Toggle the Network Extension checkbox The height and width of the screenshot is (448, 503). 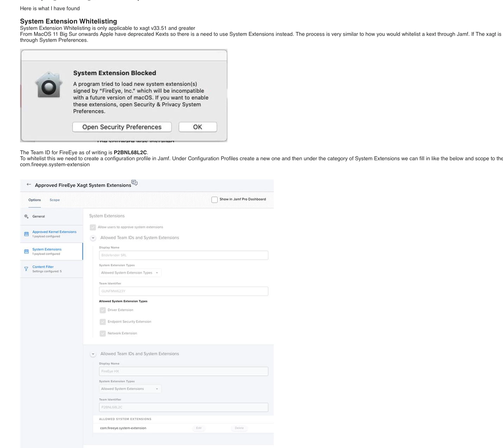coord(103,333)
